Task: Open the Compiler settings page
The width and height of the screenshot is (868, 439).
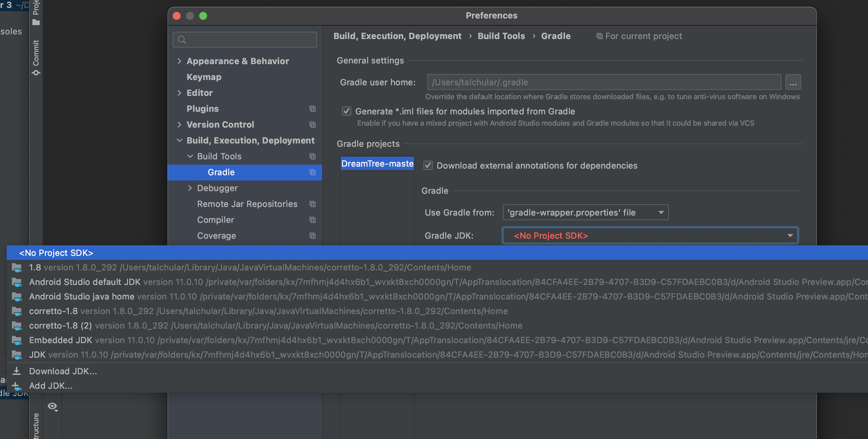Action: click(215, 220)
